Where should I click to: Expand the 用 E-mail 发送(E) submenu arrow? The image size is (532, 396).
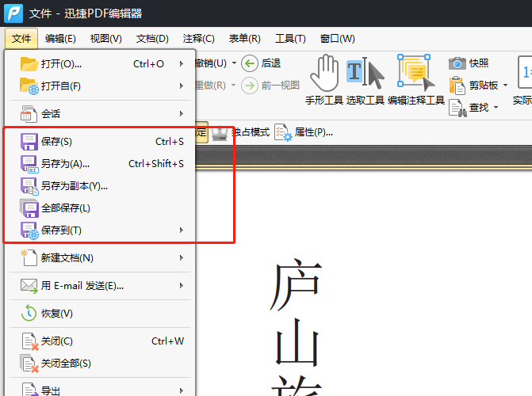point(182,285)
